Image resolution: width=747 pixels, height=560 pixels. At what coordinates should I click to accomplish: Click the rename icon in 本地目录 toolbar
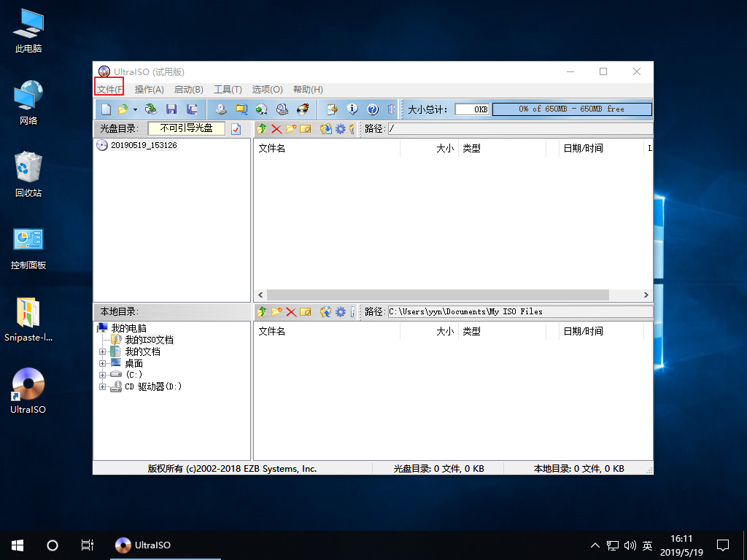click(x=306, y=312)
